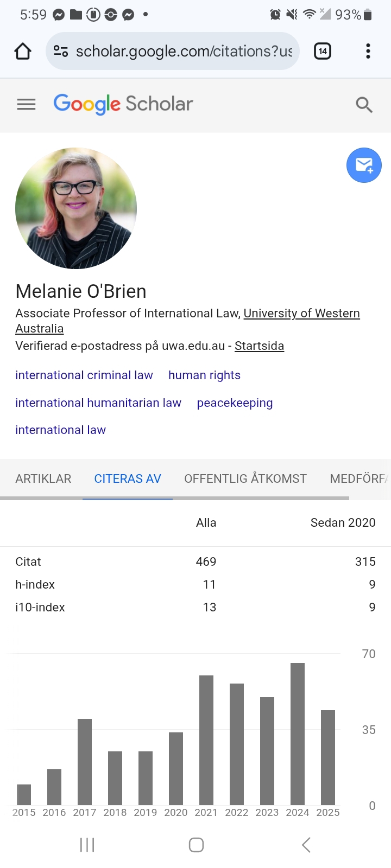Tap the 2024 citation bar in the chart

[x=298, y=733]
